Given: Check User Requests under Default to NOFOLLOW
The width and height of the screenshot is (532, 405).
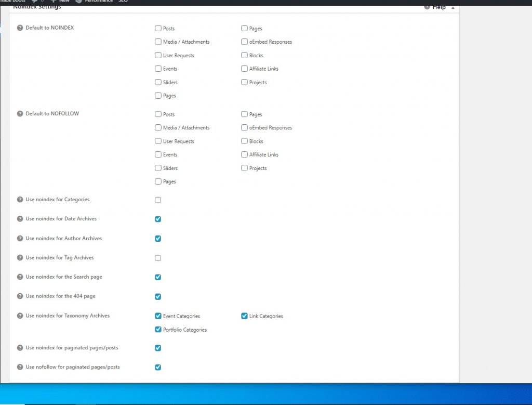Looking at the screenshot, I should 158,141.
